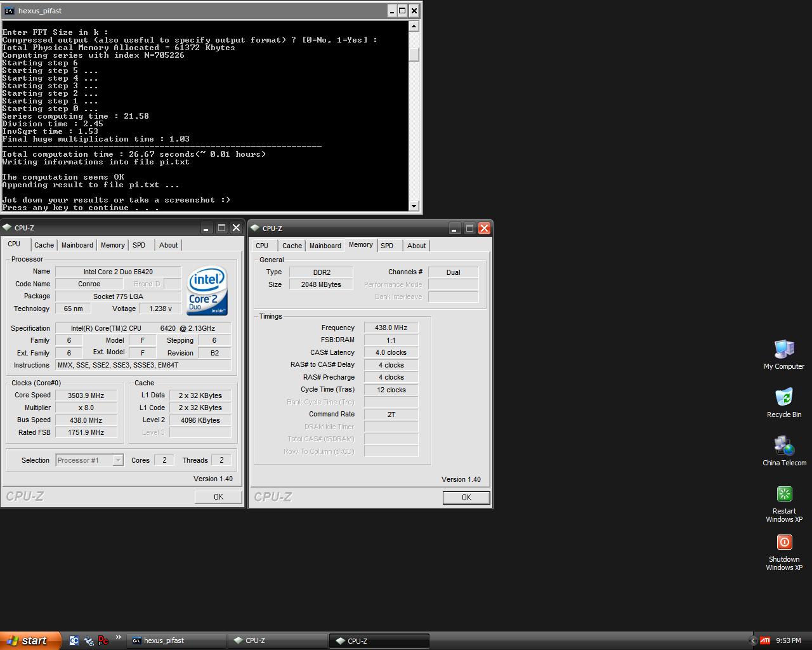Open About tab in left CPU-Z window
This screenshot has width=812, height=650.
coord(168,245)
